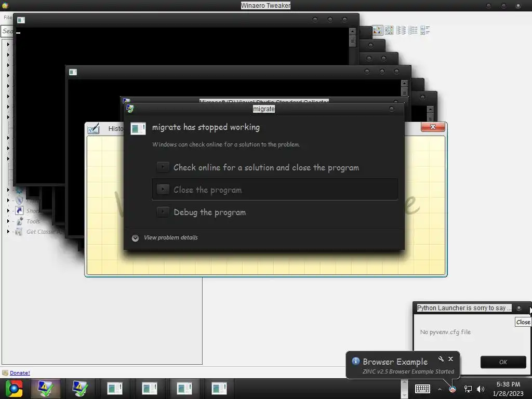The height and width of the screenshot is (399, 532).
Task: Choose Debug the program option
Action: (x=275, y=212)
